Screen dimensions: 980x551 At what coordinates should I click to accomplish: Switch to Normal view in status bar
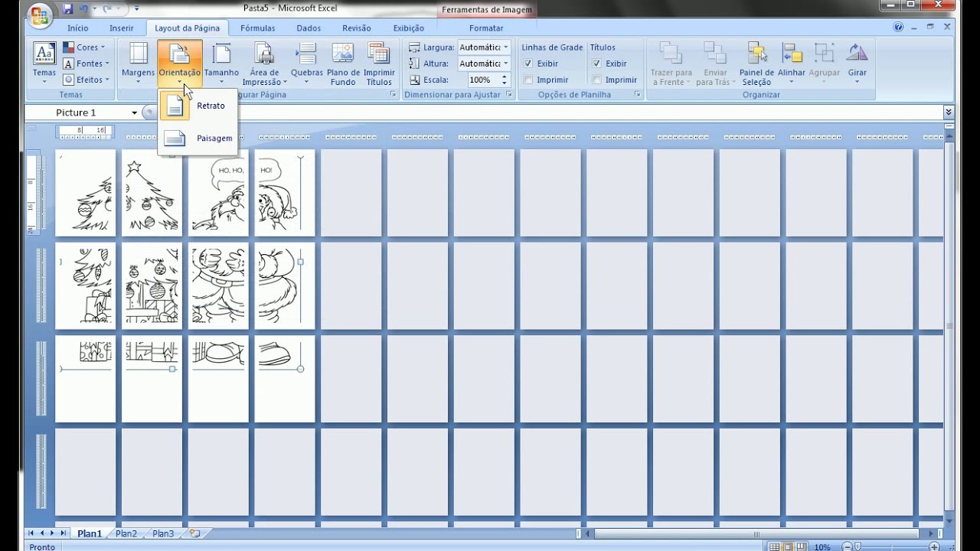coord(775,547)
